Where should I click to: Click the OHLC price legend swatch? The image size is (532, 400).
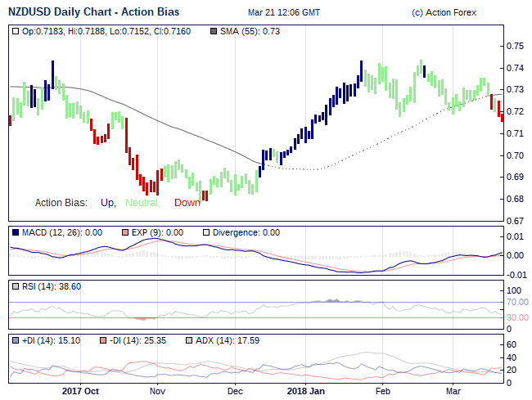click(x=16, y=32)
